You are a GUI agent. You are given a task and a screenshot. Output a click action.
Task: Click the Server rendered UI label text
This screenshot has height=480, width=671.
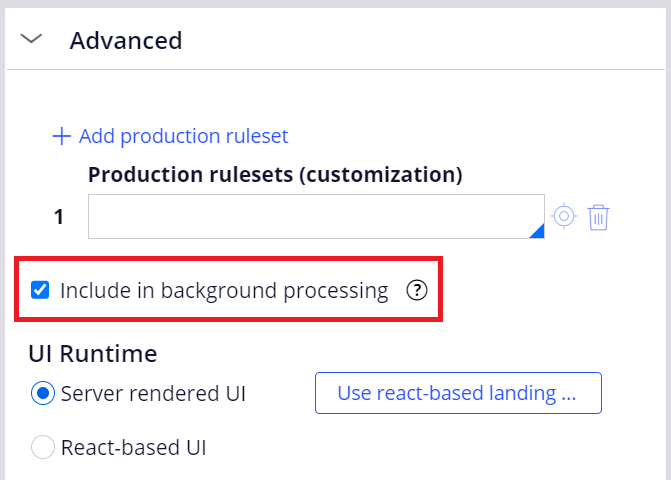[153, 394]
